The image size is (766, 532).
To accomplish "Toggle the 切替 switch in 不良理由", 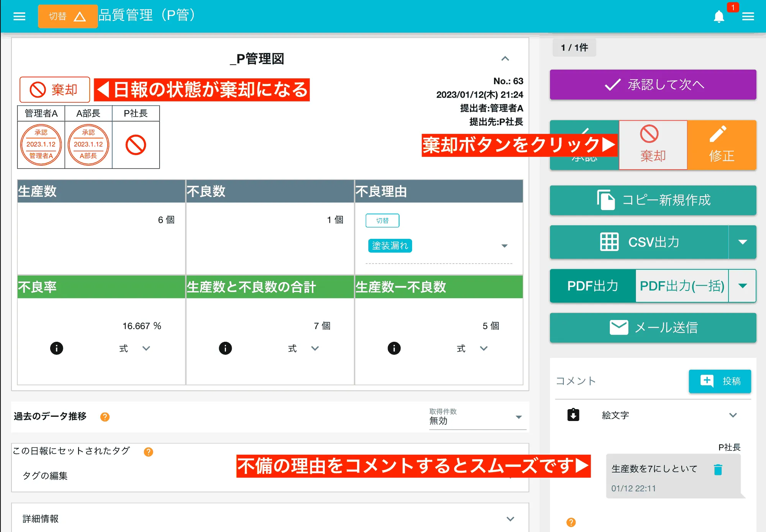I will (383, 220).
